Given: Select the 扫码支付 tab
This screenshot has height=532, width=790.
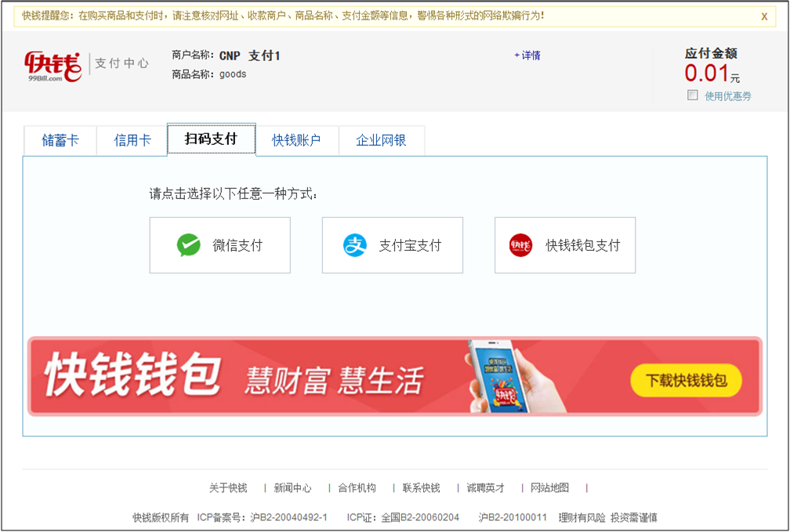Looking at the screenshot, I should [211, 139].
